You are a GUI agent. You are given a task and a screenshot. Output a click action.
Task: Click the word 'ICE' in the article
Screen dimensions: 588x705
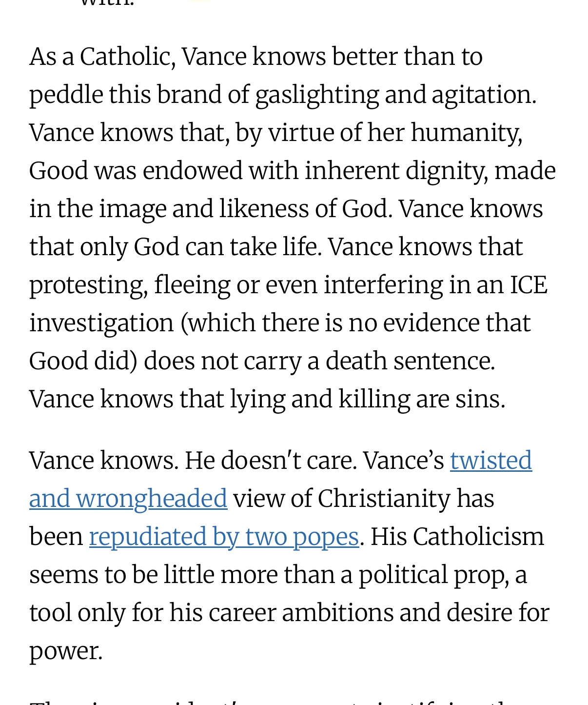coord(528,285)
